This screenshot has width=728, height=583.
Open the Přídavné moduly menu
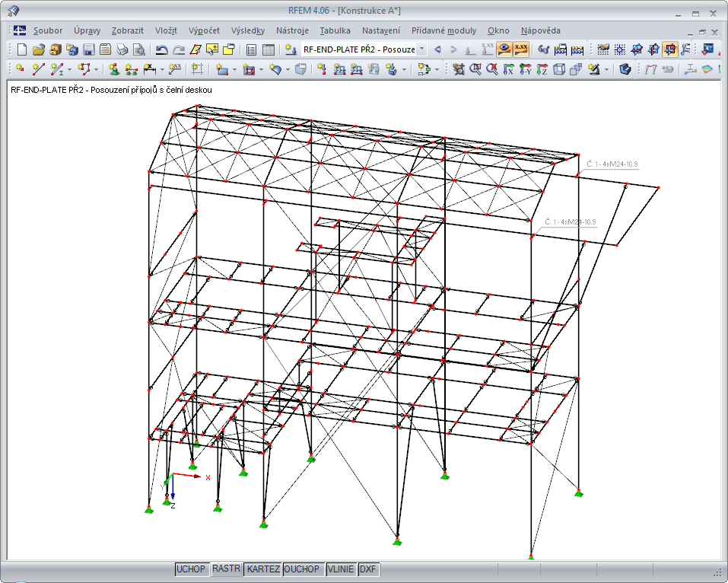click(x=443, y=30)
